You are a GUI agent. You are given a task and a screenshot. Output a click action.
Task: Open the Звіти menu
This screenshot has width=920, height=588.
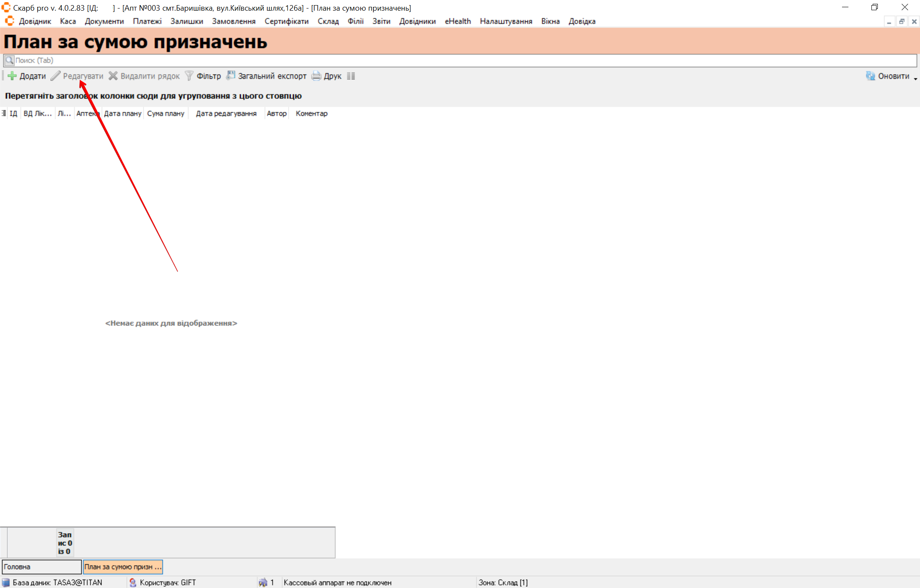[x=381, y=21]
